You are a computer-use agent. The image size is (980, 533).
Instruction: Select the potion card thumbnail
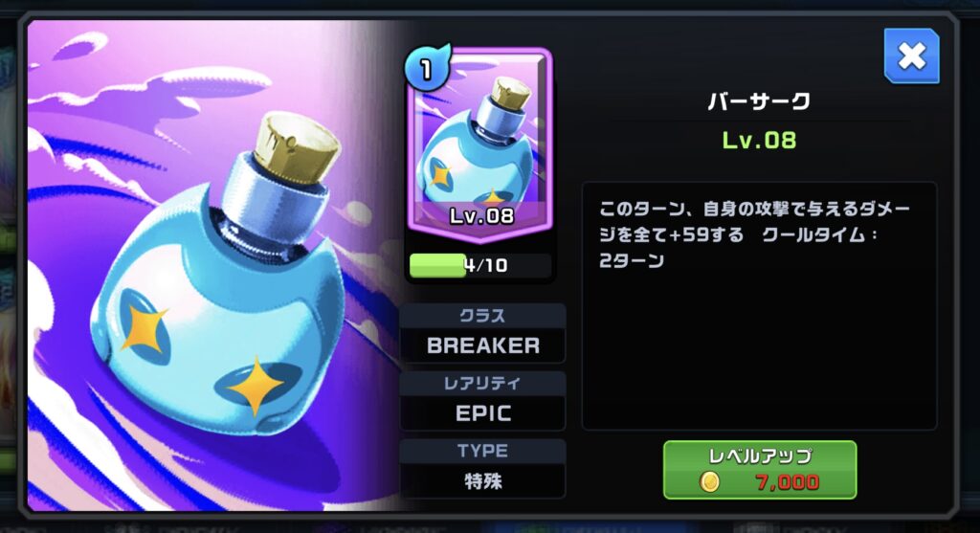coord(479,144)
